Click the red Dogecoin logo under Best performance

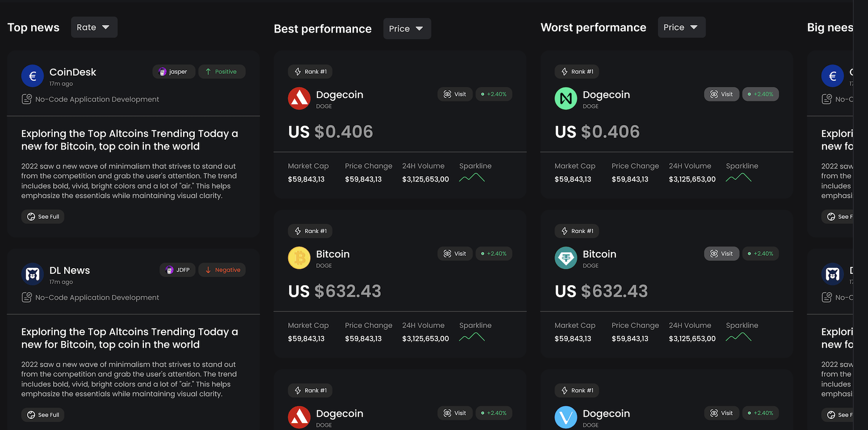[x=299, y=99]
